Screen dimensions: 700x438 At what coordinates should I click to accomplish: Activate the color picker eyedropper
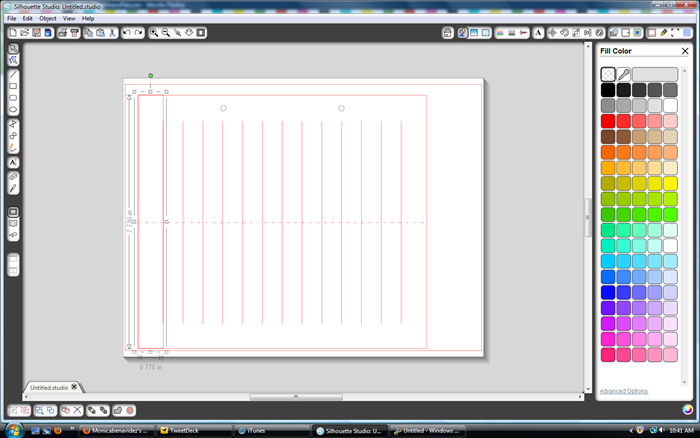click(623, 74)
